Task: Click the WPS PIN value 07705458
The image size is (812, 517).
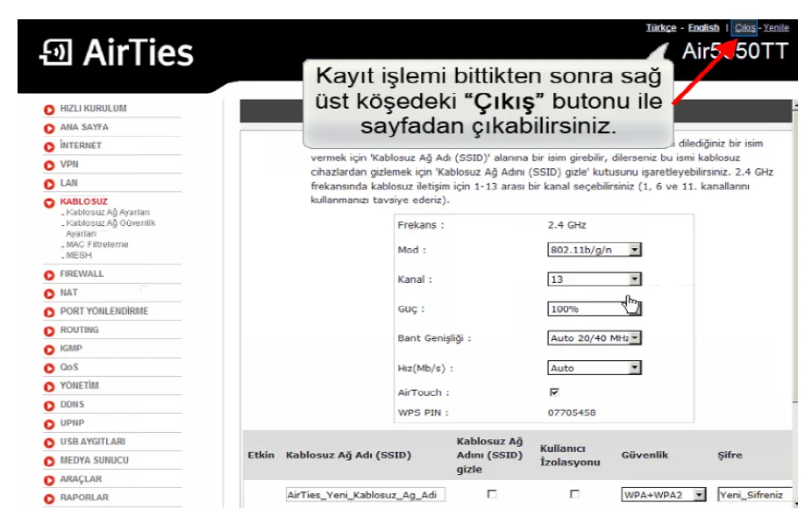Action: tap(572, 413)
